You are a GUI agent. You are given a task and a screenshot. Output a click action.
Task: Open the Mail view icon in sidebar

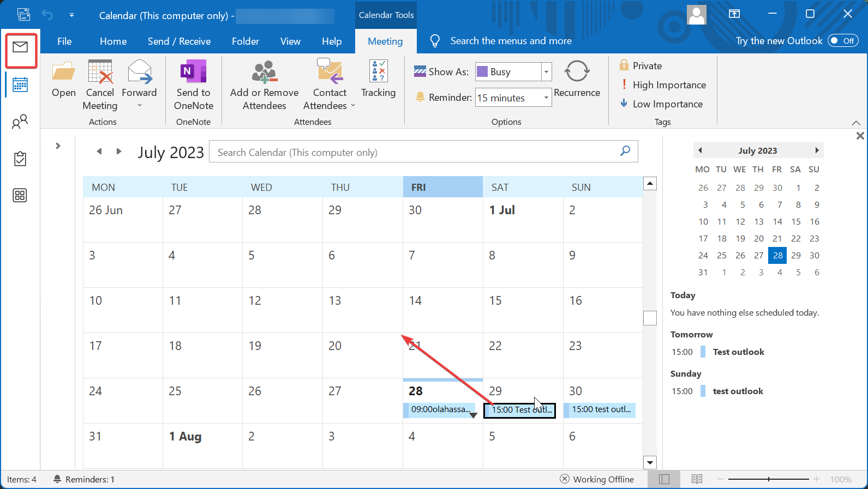[x=20, y=47]
